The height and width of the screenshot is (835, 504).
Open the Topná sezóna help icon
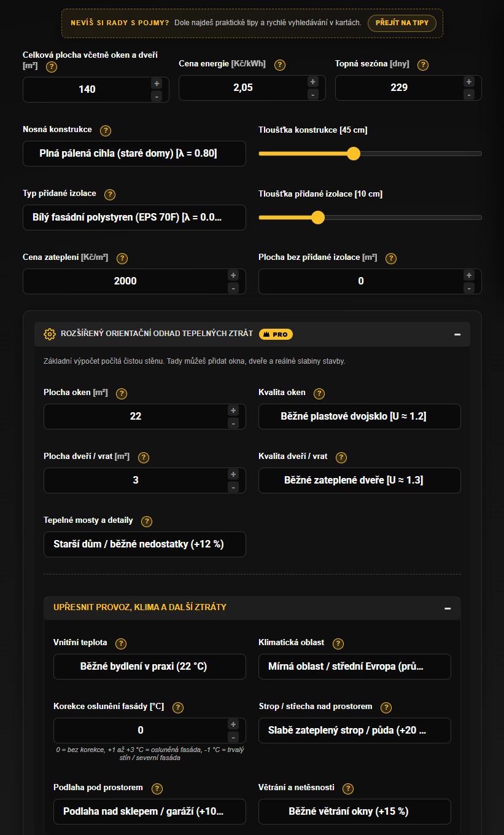(x=423, y=65)
